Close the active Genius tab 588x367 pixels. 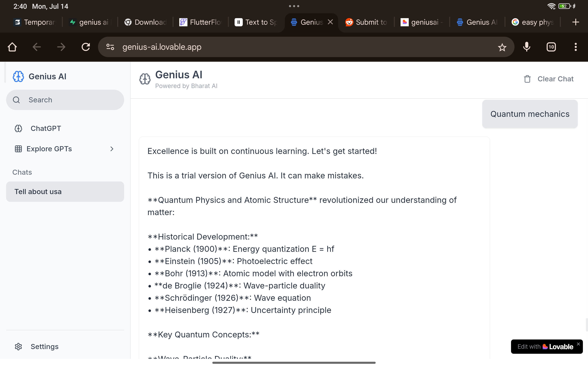point(330,22)
